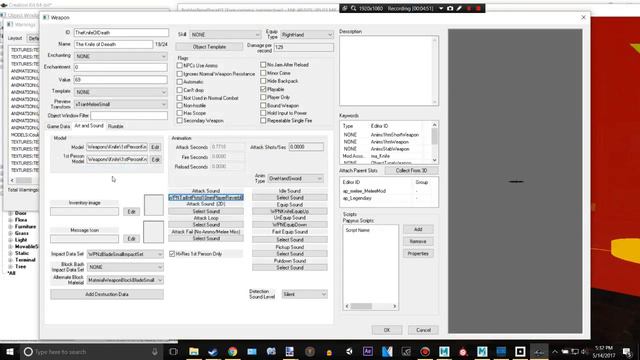Open the Skill dropdown
Viewport: 640px width, 360px height.
pos(225,35)
